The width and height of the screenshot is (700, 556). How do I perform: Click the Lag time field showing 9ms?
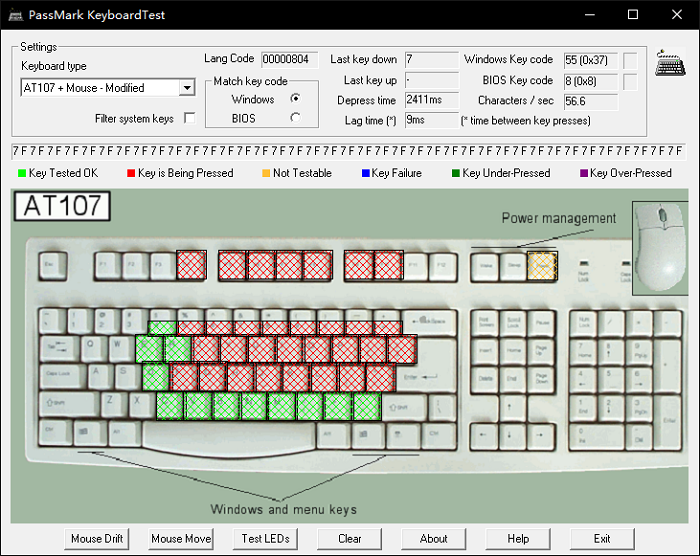[x=432, y=120]
